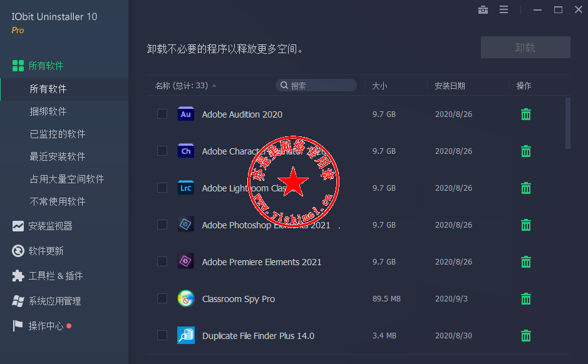Click the Character Animator Ch app icon
This screenshot has width=588, height=364.
pyautogui.click(x=185, y=151)
